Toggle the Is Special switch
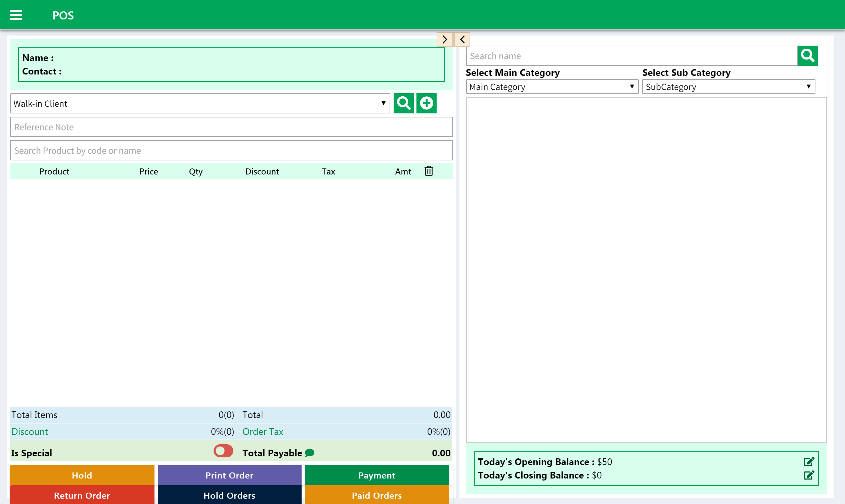The width and height of the screenshot is (845, 504). tap(223, 451)
